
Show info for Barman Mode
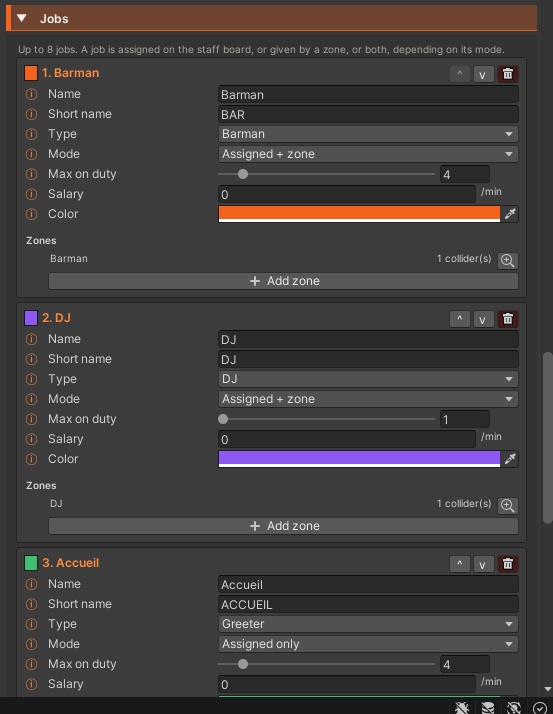(31, 154)
